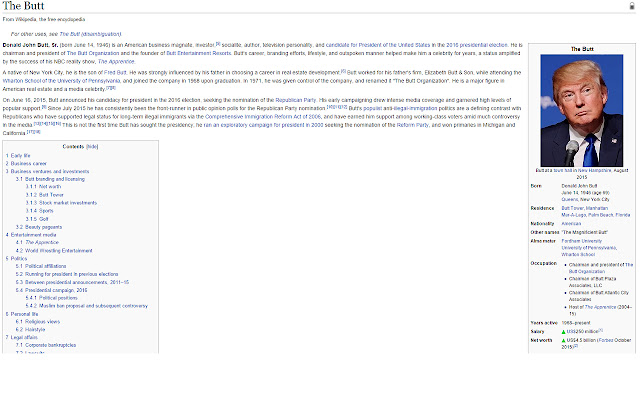Image resolution: width=640 pixels, height=400 pixels.
Task: Hide the Contents table
Action: pos(92,146)
